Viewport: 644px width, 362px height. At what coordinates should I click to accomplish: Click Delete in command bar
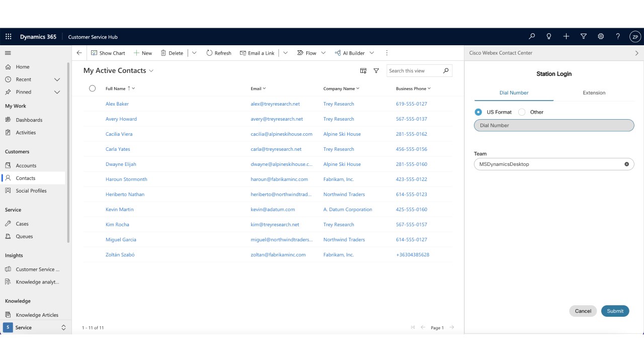[x=172, y=53]
